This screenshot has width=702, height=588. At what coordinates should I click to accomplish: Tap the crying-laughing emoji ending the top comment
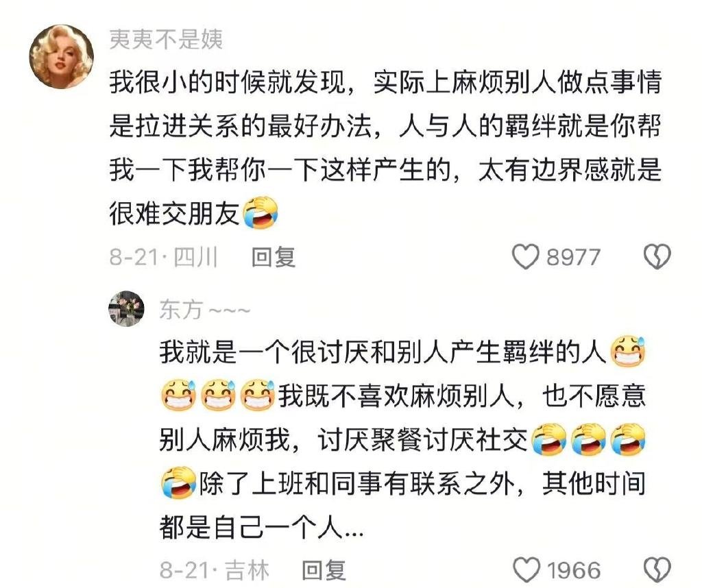pyautogui.click(x=261, y=212)
